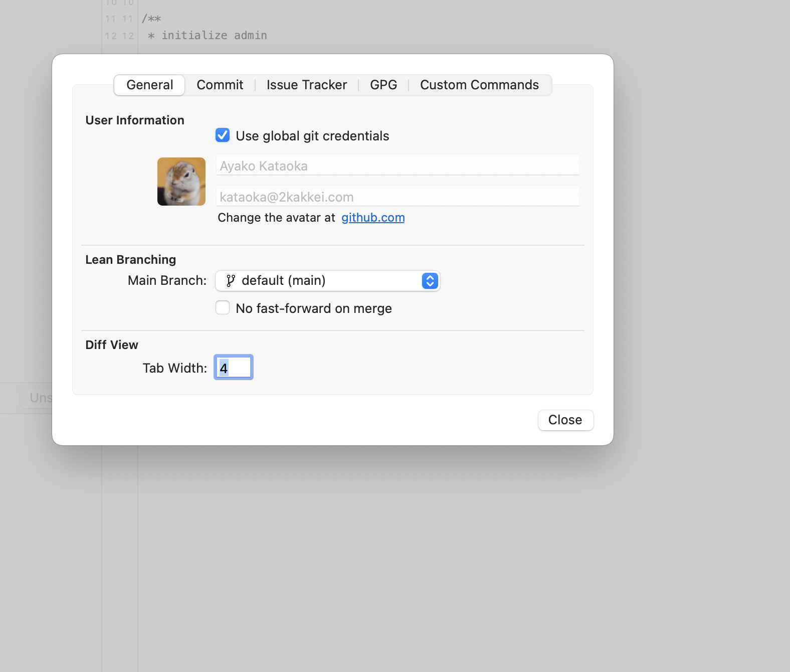Click the Ayako Kataoka name field

[x=398, y=165]
